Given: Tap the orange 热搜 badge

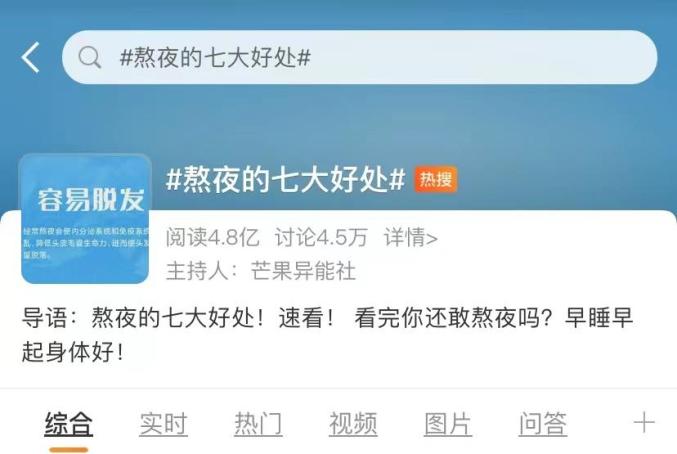Looking at the screenshot, I should click(435, 179).
